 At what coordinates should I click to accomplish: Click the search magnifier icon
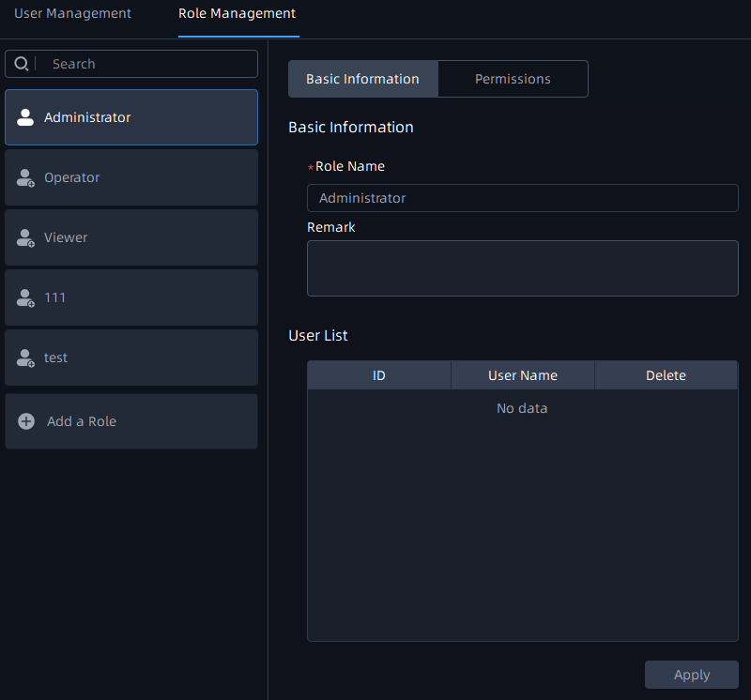(21, 64)
